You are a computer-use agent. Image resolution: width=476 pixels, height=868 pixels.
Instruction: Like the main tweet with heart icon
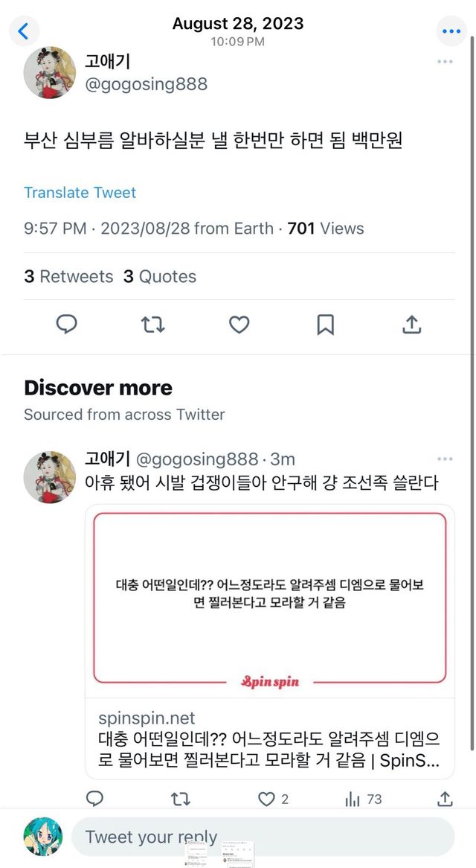pos(239,325)
